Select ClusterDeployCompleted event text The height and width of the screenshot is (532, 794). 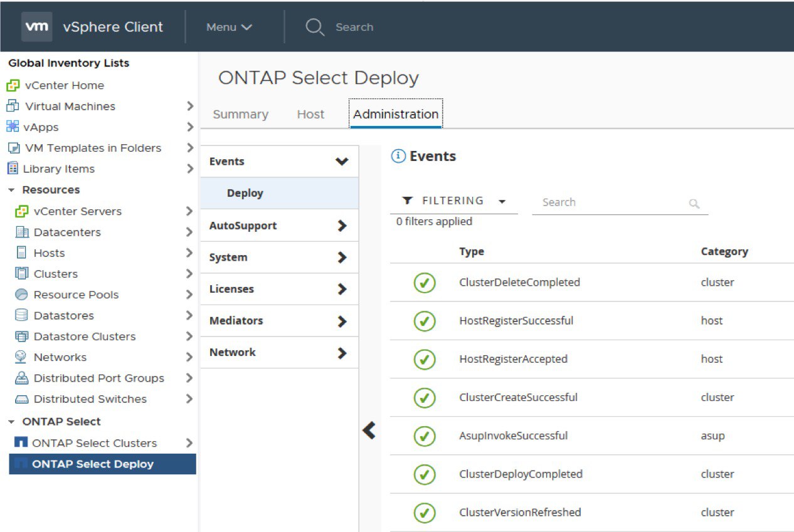(x=521, y=474)
